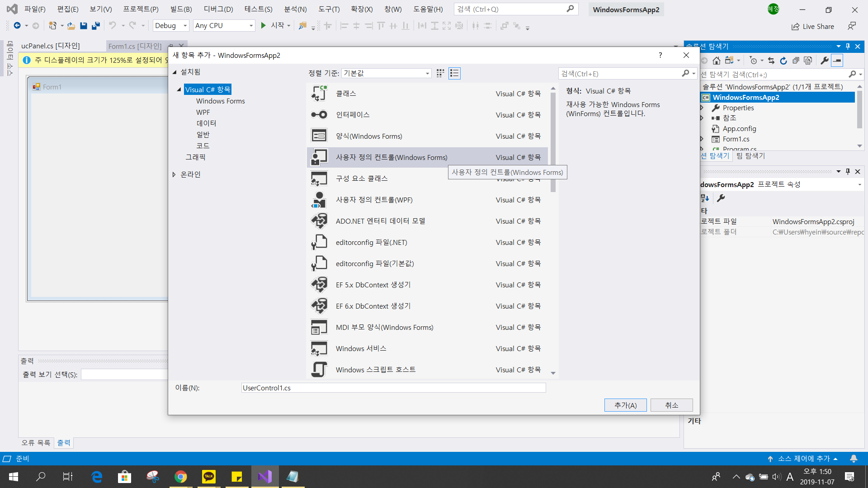Select the 클래스 (Class) item template

(346, 94)
